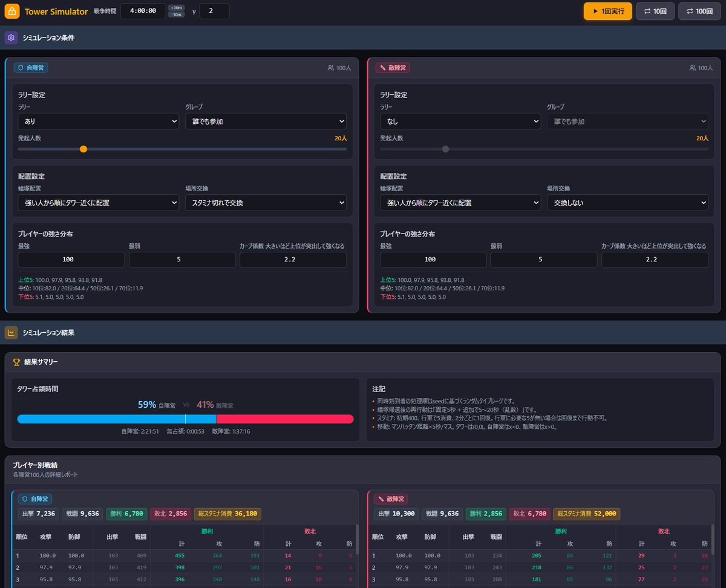Open the 自陣営 グループ dropdown

(x=266, y=121)
